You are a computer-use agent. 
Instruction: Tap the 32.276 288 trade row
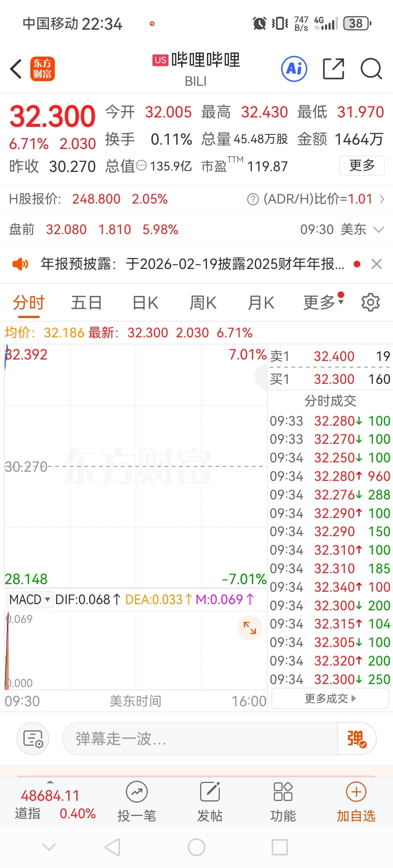[330, 495]
